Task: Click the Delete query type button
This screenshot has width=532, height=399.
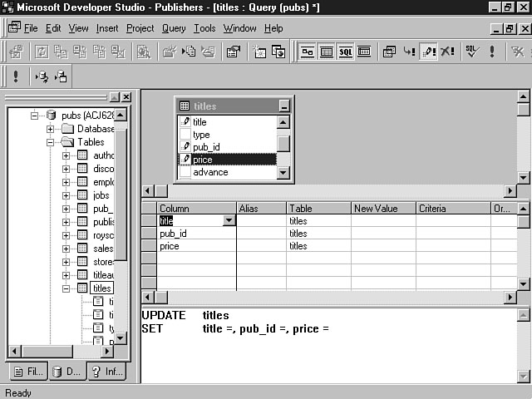Action: coord(447,52)
